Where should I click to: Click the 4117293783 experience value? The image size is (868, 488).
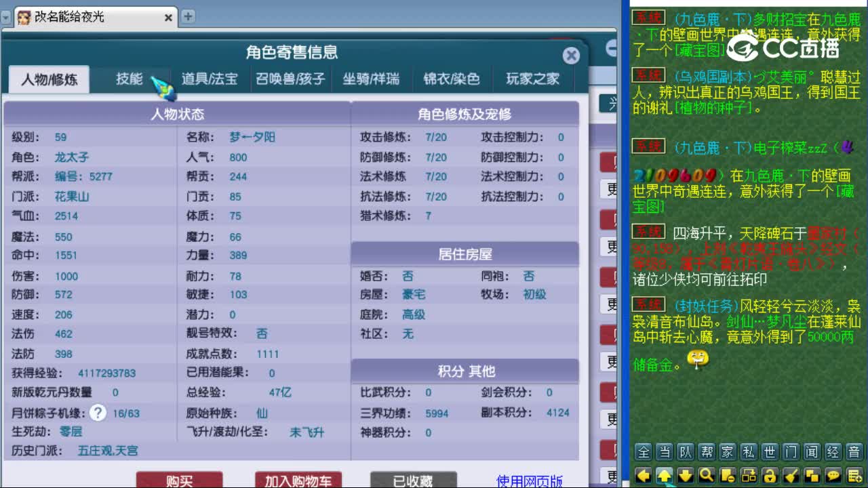tap(107, 373)
